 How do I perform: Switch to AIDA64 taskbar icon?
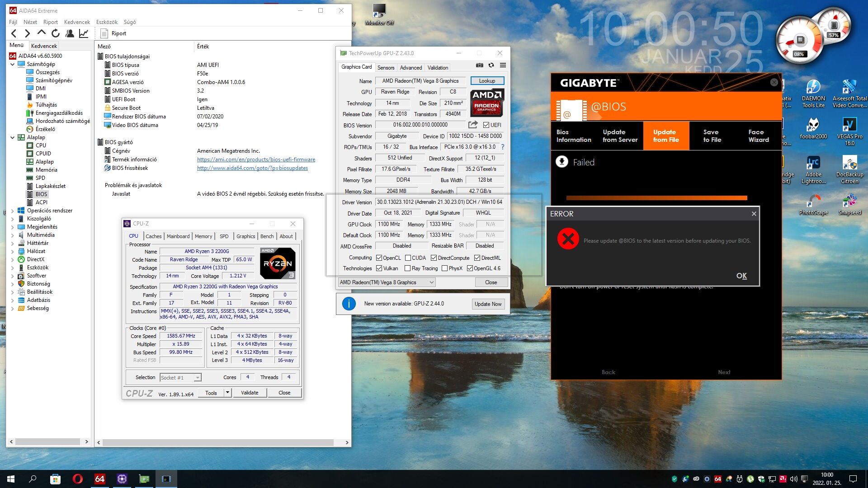(99, 479)
